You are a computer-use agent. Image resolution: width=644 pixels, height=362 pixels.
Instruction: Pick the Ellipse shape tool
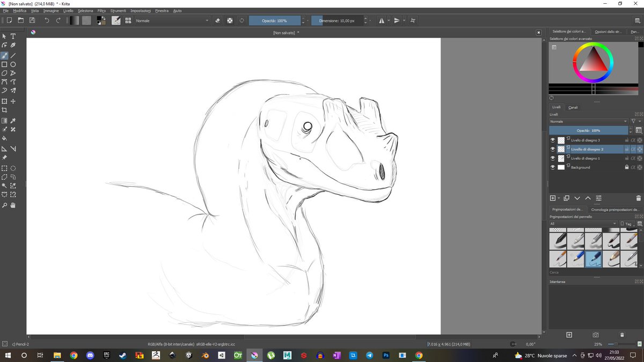[x=13, y=64]
